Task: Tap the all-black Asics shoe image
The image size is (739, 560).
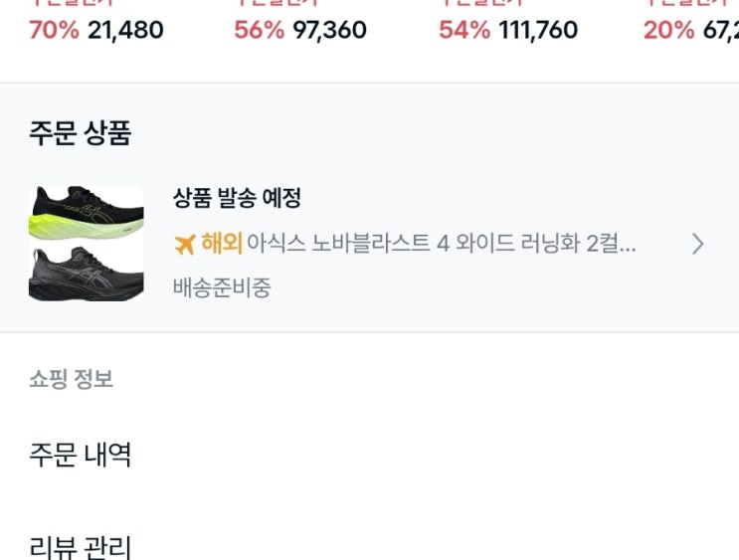Action: click(87, 274)
